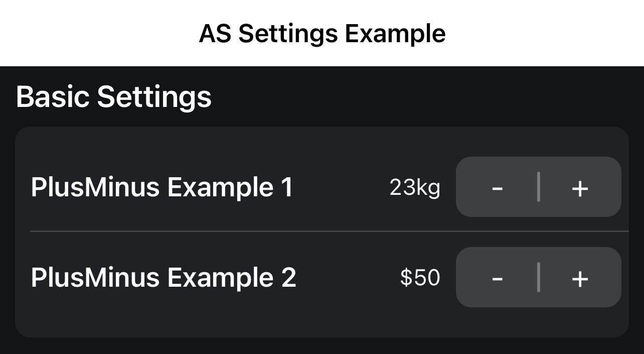
Task: Raise the dollar amount by one step
Action: tap(580, 278)
